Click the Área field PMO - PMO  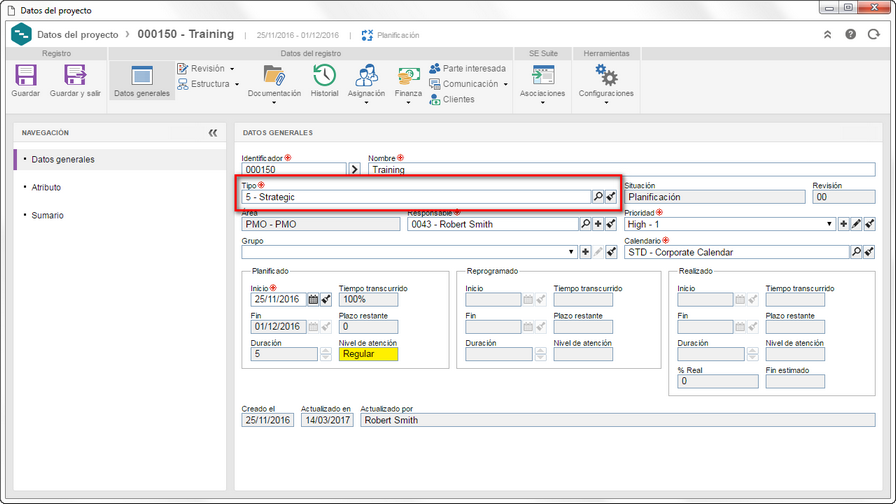tap(321, 224)
